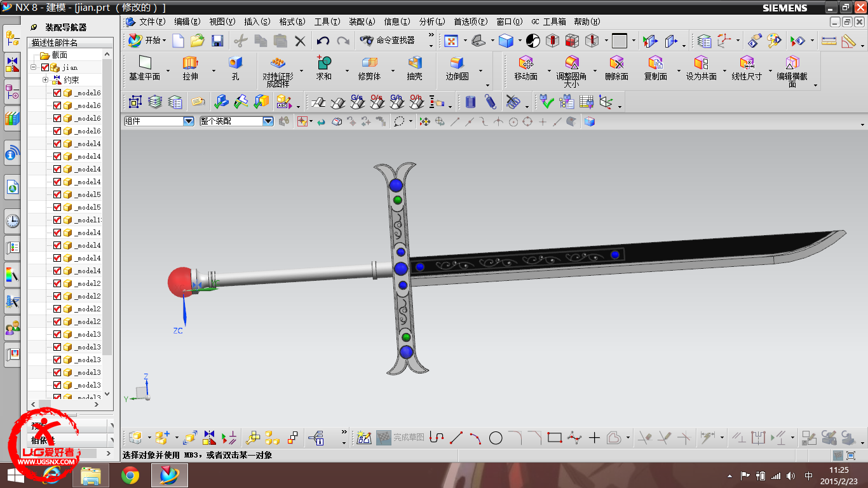Click the navigator vertical scrollbar down arrow
Screen dimensions: 868x488
[x=107, y=394]
